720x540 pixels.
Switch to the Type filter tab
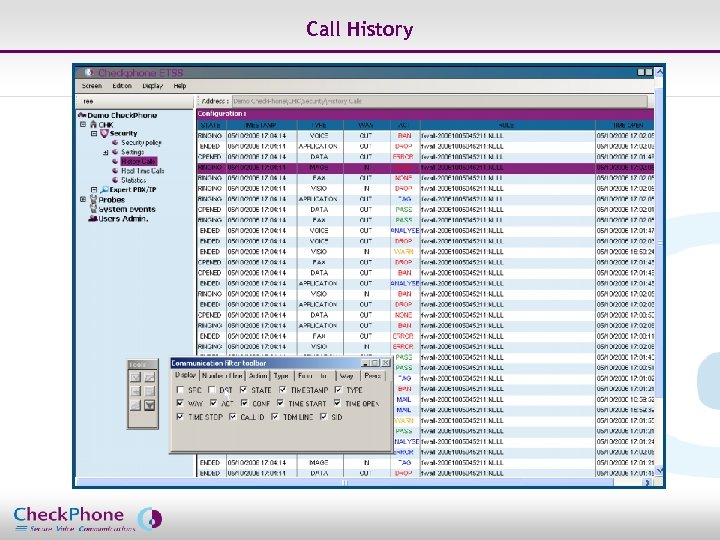coord(281,376)
